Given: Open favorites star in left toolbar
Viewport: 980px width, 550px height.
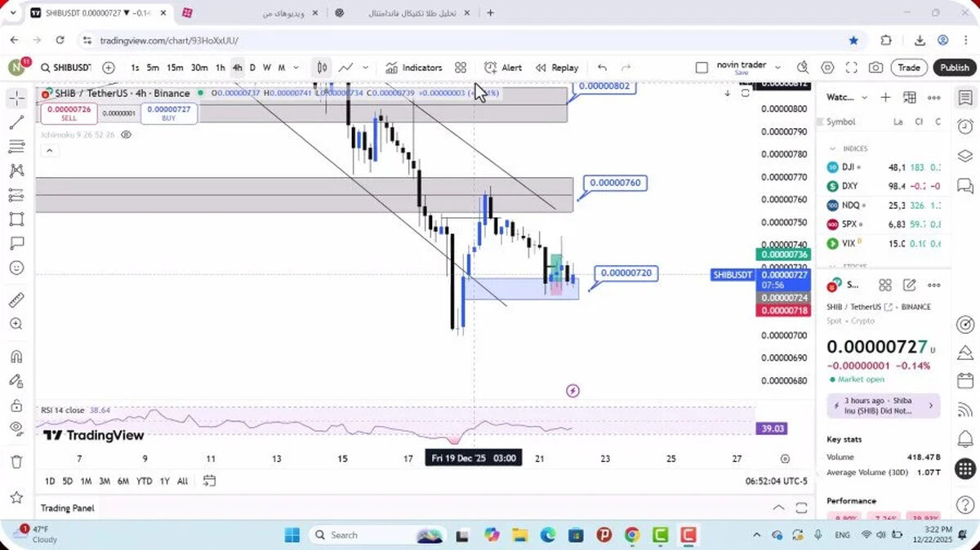Looking at the screenshot, I should [x=16, y=496].
